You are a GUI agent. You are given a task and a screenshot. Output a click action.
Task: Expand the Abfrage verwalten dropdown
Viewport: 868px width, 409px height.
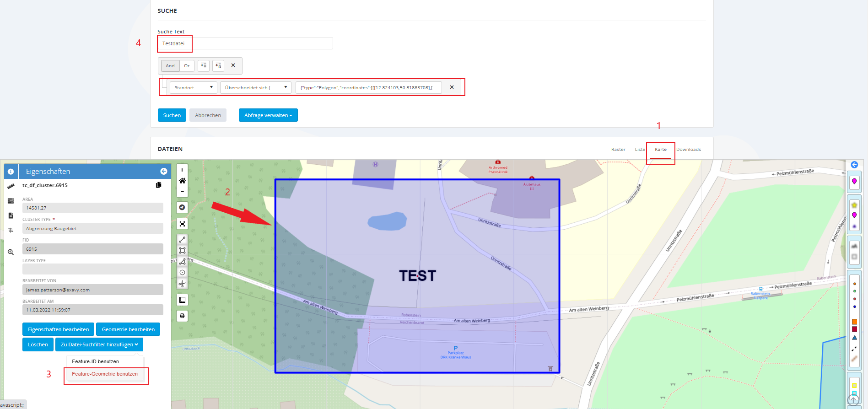click(268, 115)
